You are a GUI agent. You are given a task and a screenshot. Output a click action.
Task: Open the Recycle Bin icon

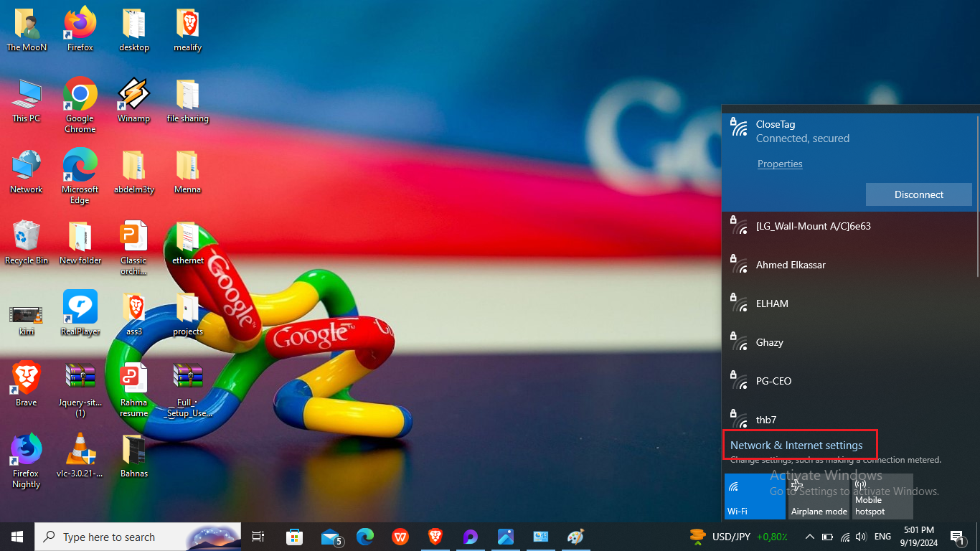[x=26, y=243]
